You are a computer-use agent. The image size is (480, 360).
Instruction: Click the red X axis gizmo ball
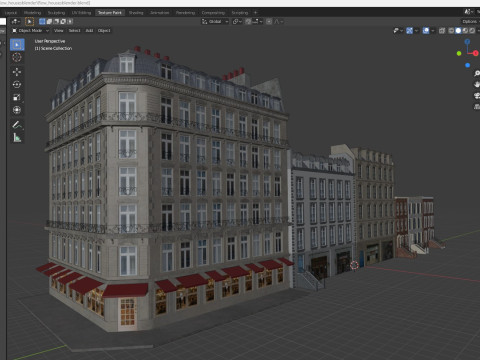[475, 53]
